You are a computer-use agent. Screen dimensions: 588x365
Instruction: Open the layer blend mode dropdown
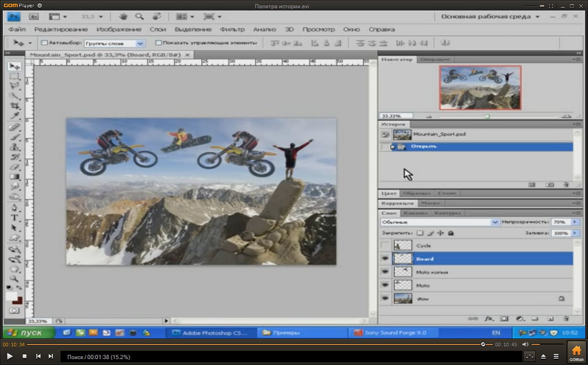coord(440,222)
